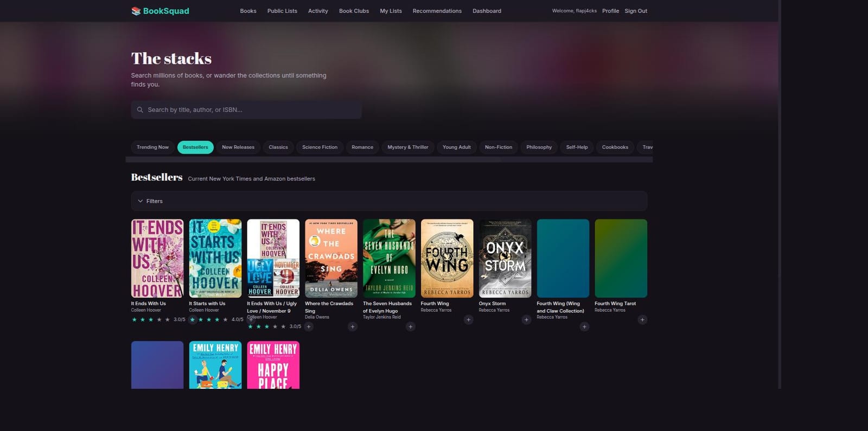Open the Fourth Wing Tarot placeholder cover
868x431 pixels.
tap(621, 259)
